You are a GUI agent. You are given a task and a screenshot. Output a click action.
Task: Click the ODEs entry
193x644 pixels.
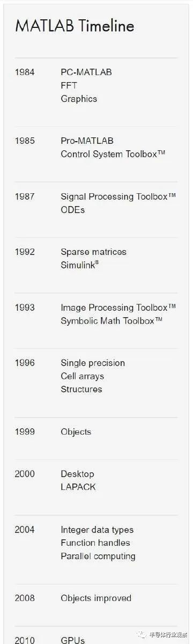tap(73, 210)
